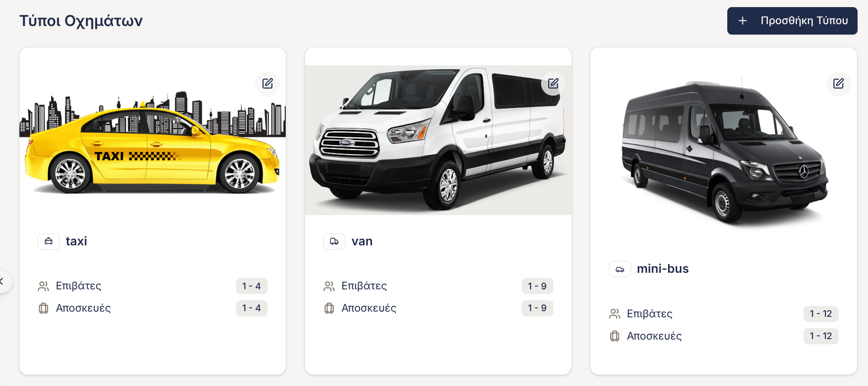Click the van luggage 1 - 9 badge

coord(537,308)
